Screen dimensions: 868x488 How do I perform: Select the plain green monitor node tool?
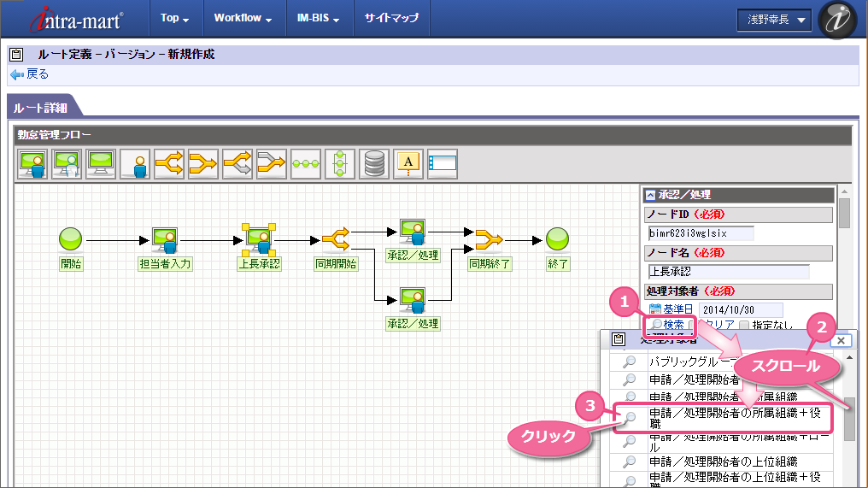pyautogui.click(x=100, y=164)
